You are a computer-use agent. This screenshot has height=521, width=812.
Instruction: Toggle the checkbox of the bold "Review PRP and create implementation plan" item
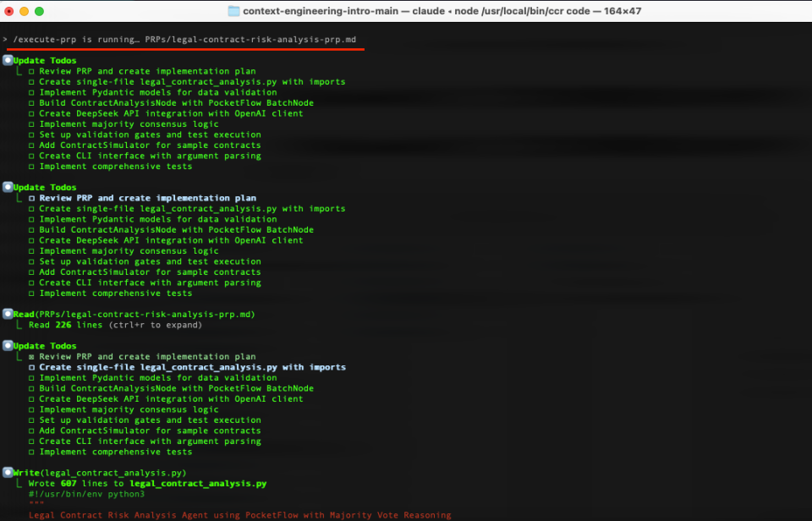pyautogui.click(x=31, y=199)
